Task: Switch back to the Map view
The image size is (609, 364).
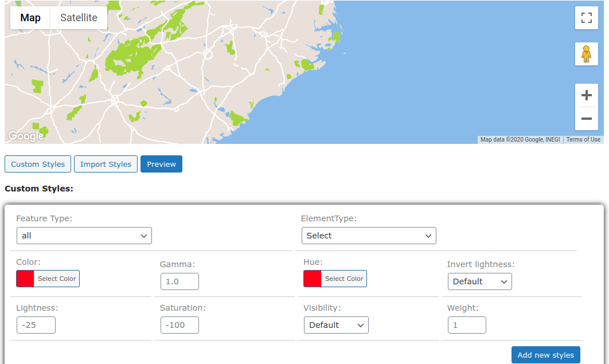Action: pos(30,17)
